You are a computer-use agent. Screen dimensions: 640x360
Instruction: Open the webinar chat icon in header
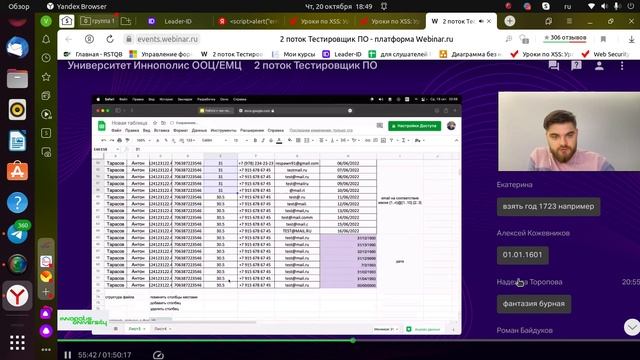coord(554,65)
